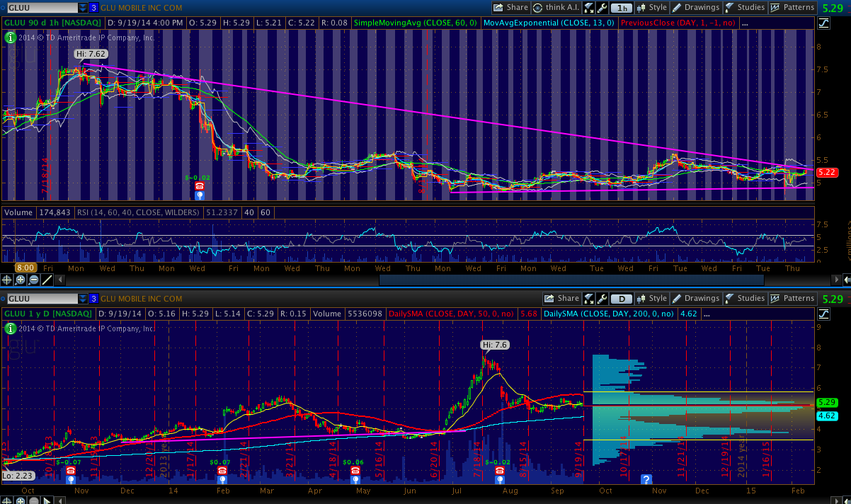
Task: Click the think A.I. button
Action: click(558, 8)
